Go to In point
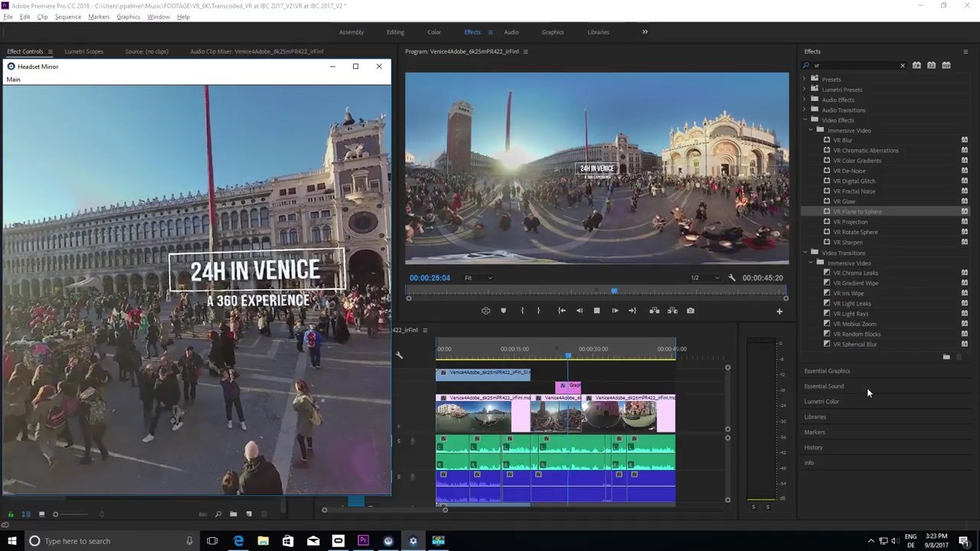The width and height of the screenshot is (980, 551). (561, 311)
